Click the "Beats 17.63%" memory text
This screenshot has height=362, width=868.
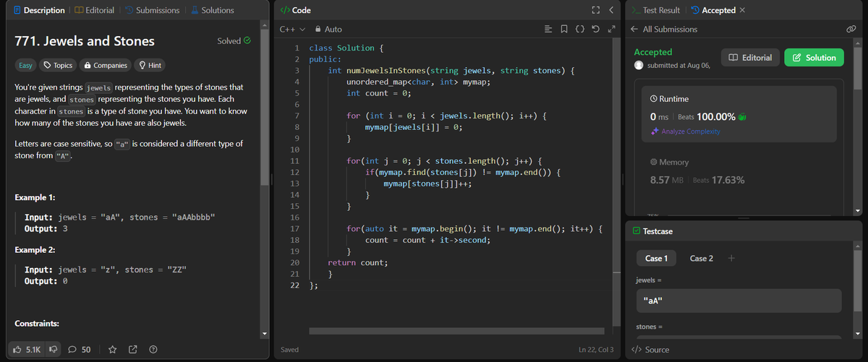[x=718, y=180]
